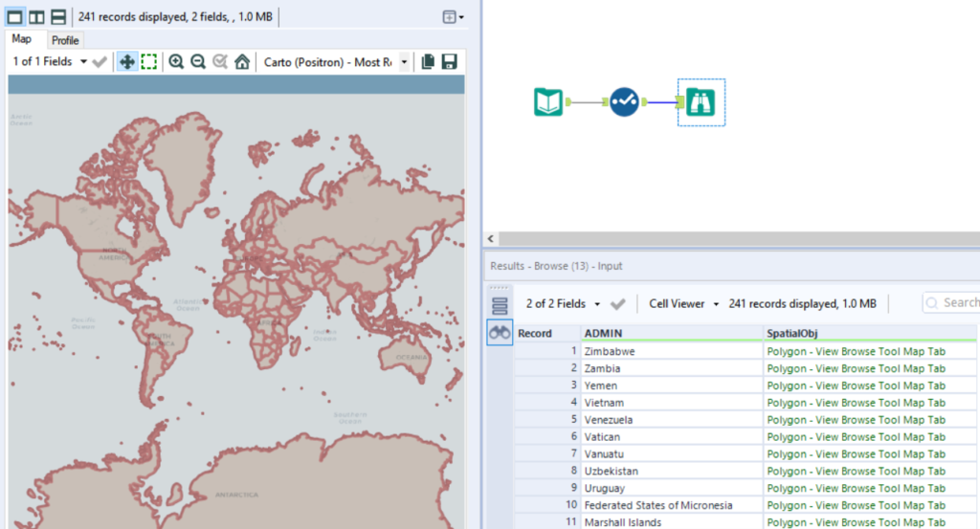This screenshot has width=980, height=529.
Task: Select the Pan map tool
Action: (x=126, y=62)
